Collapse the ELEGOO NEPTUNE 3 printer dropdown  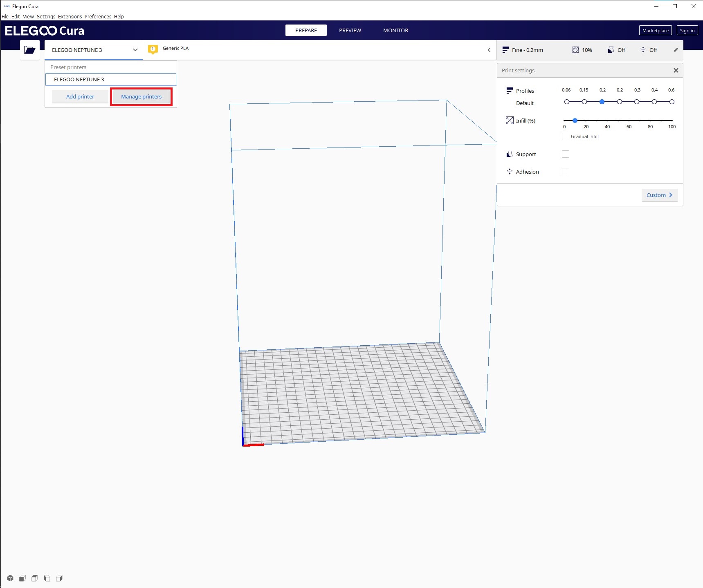pos(94,50)
